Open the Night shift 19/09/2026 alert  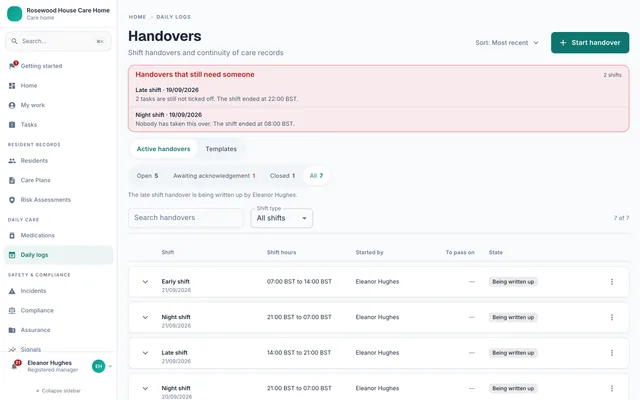pyautogui.click(x=378, y=119)
